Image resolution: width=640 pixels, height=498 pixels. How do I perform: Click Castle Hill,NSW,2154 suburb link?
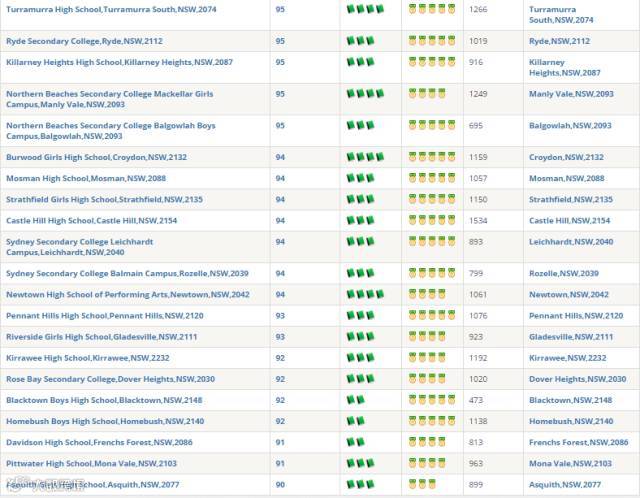[x=569, y=221]
